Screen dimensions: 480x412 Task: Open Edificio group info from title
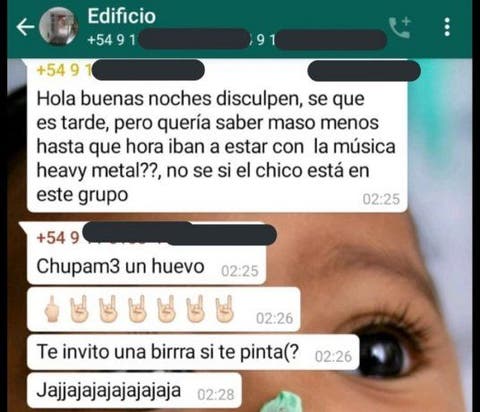(x=121, y=16)
